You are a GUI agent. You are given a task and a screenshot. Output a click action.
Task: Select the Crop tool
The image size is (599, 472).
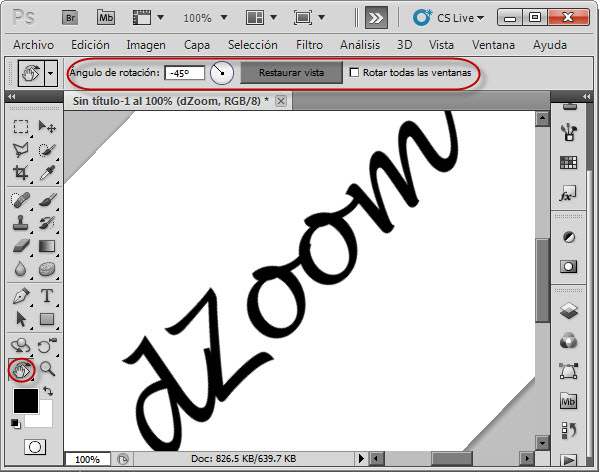pyautogui.click(x=21, y=173)
